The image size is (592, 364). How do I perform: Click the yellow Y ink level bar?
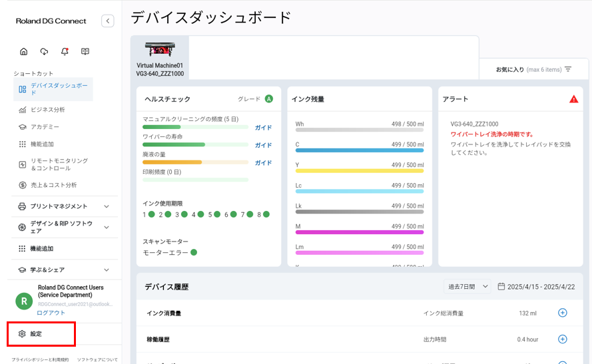point(360,171)
